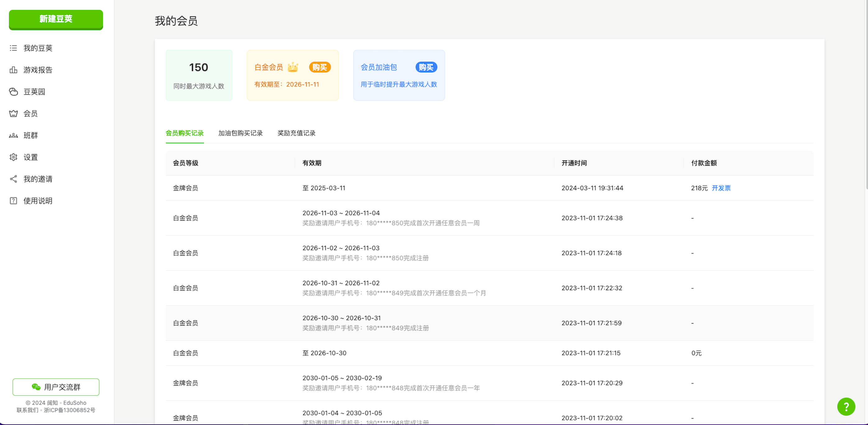
Task: Click note about 180*****848完成首次开通任意会员一年
Action: coord(391,388)
